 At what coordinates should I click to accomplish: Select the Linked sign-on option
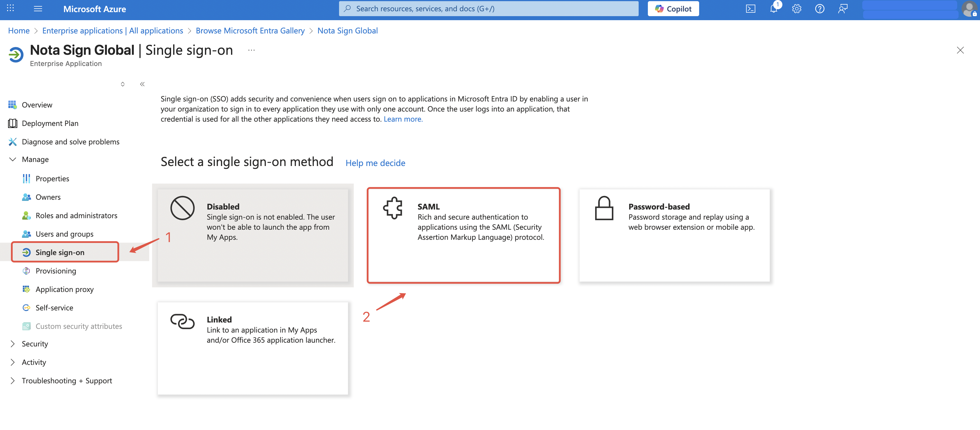pos(253,348)
